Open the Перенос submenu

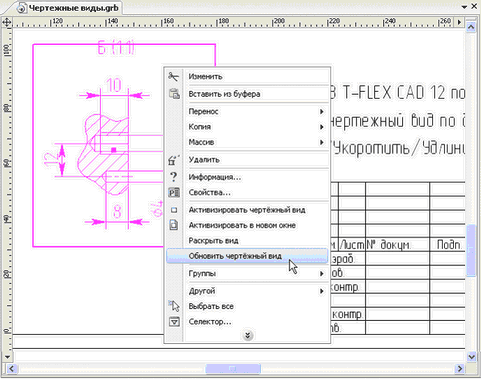tap(248, 111)
